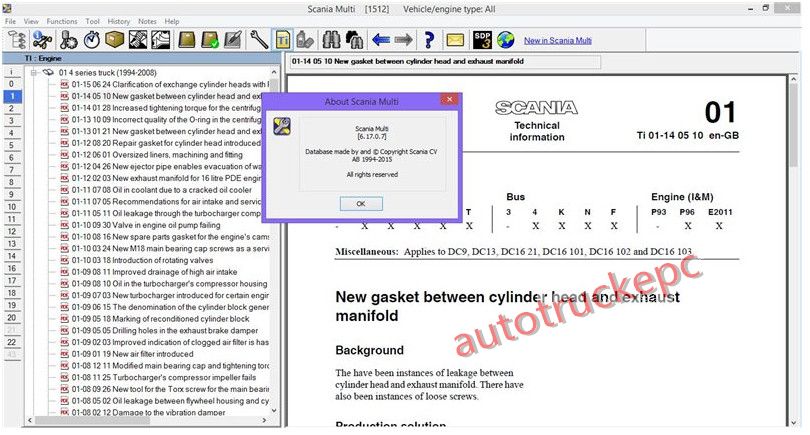810x435 pixels.
Task: Follow the 'New in Scania Multi' link
Action: [558, 40]
